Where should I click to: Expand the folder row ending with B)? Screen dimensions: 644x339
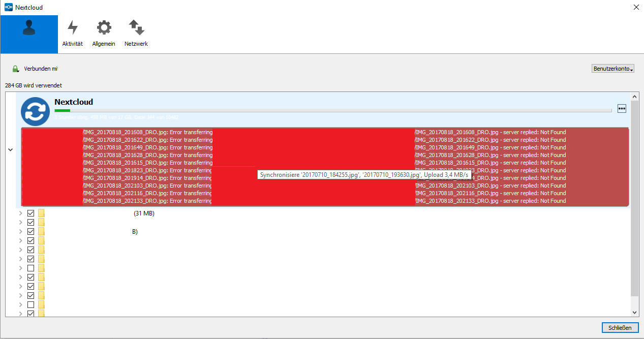[x=21, y=232]
